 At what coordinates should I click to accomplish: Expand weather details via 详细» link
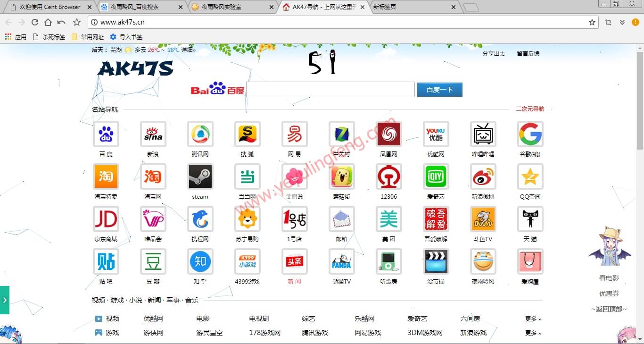188,50
